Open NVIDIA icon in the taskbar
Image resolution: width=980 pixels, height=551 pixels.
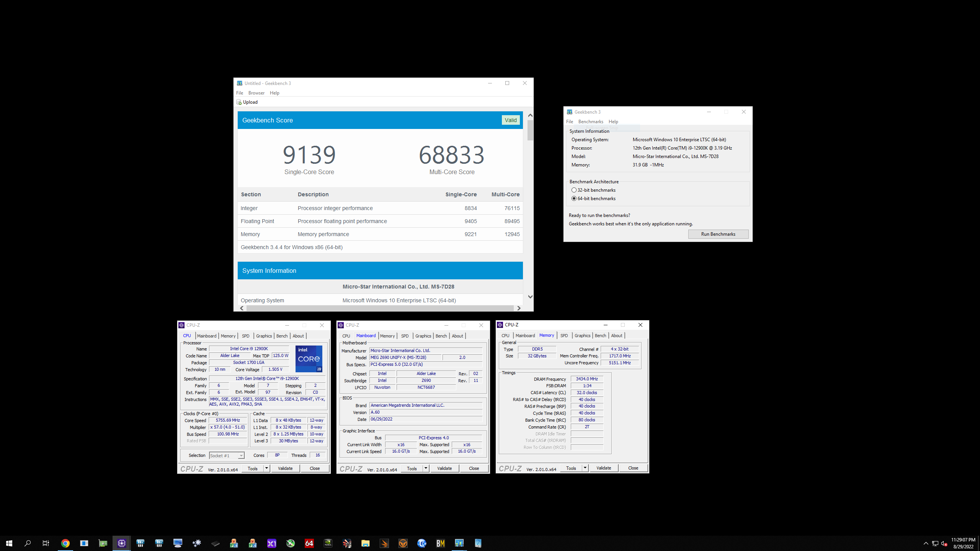tap(328, 543)
